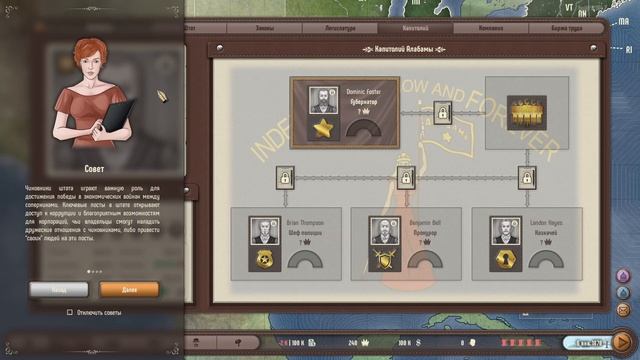Select Brian Thompson's portrait
Screen dimensions: 640x360
point(265,231)
